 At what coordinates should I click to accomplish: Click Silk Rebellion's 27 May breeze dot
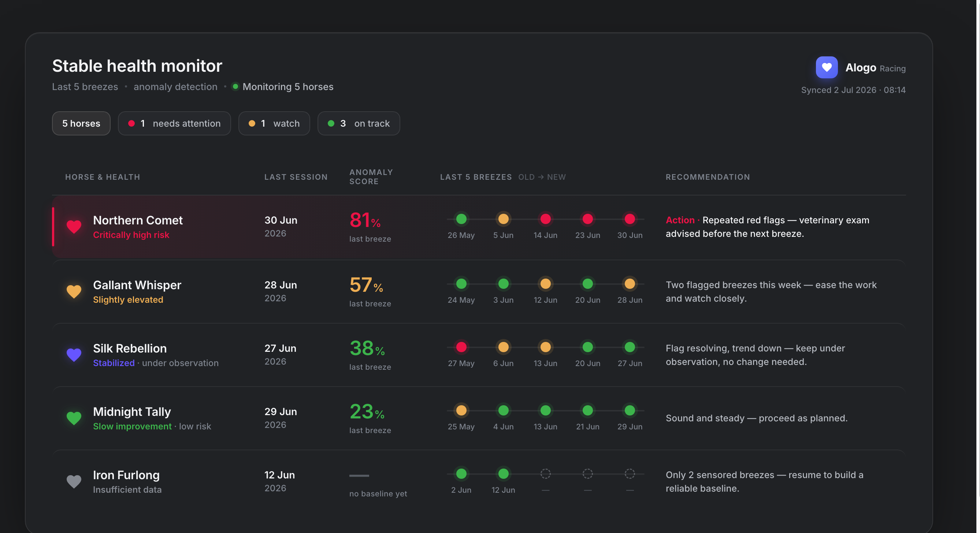461,347
